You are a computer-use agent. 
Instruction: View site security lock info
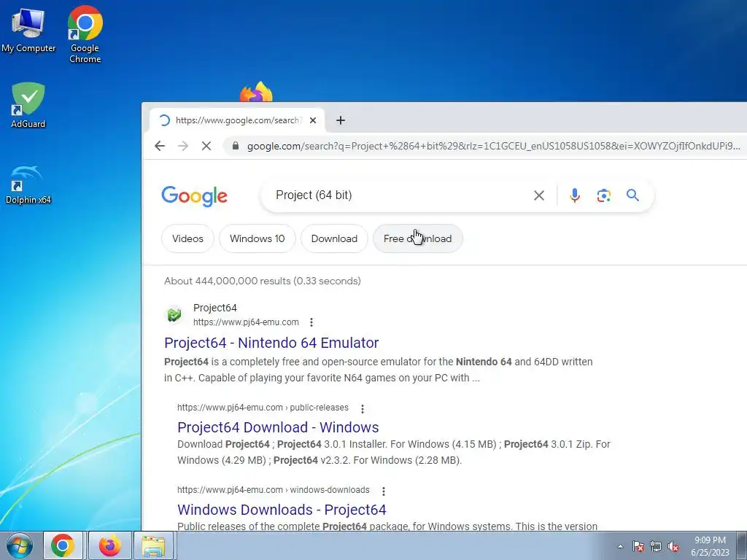pos(236,146)
